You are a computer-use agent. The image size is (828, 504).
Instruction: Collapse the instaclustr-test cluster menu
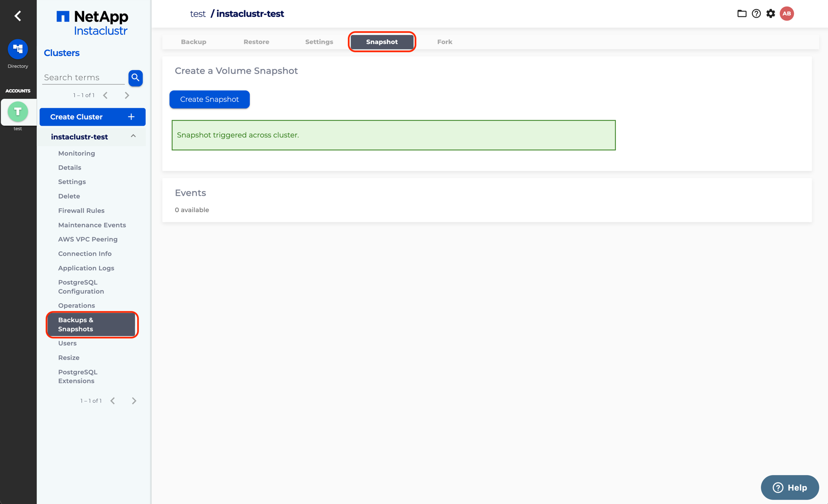coord(133,136)
